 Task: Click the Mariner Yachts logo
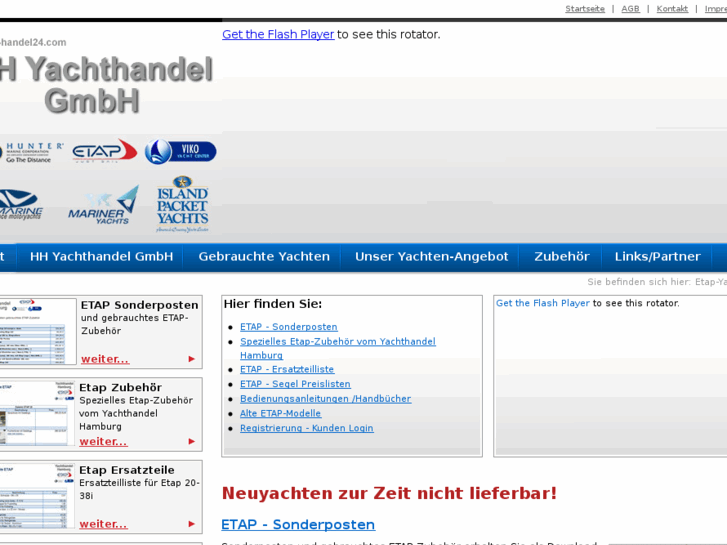(x=103, y=205)
